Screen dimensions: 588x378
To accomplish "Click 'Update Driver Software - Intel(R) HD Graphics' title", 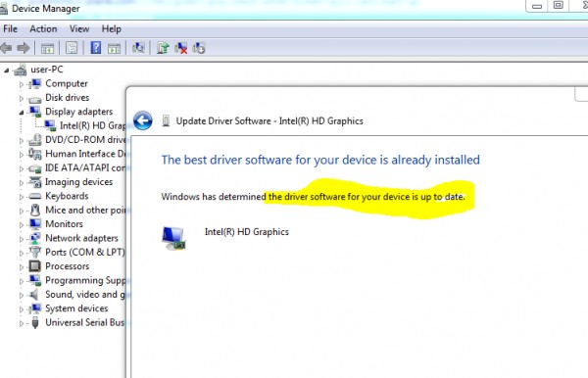I will (269, 121).
